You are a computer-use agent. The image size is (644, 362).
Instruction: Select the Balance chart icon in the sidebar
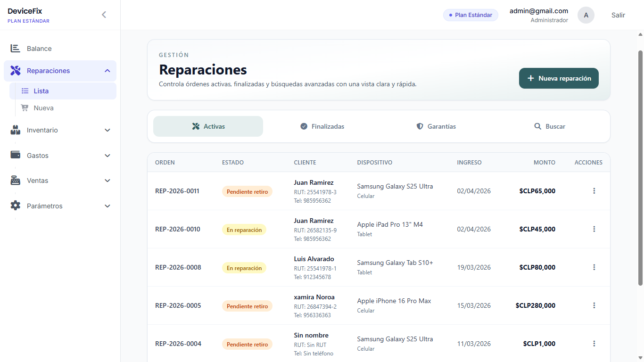pyautogui.click(x=15, y=48)
